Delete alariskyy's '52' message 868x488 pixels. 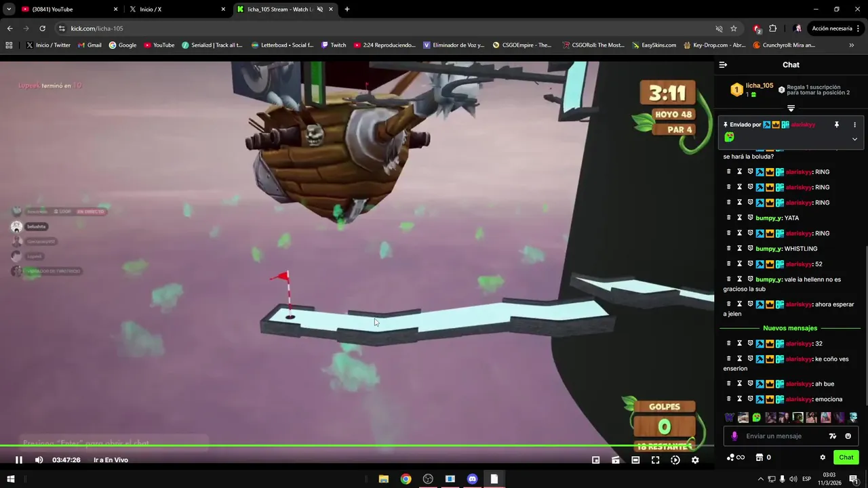tap(729, 264)
